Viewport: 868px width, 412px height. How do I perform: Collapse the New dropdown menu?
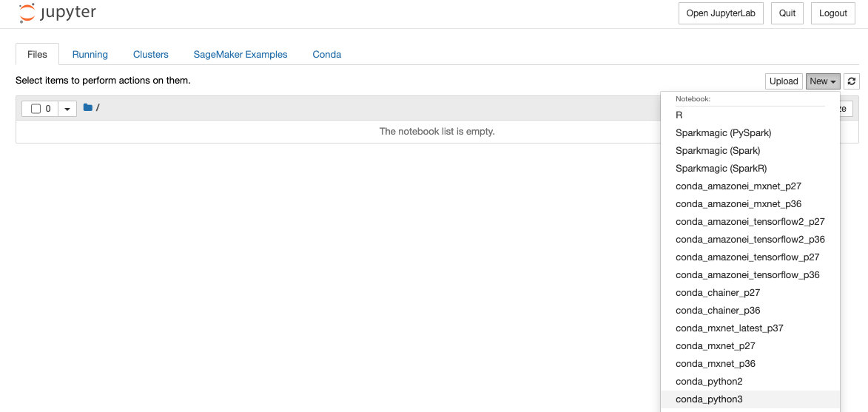click(823, 81)
